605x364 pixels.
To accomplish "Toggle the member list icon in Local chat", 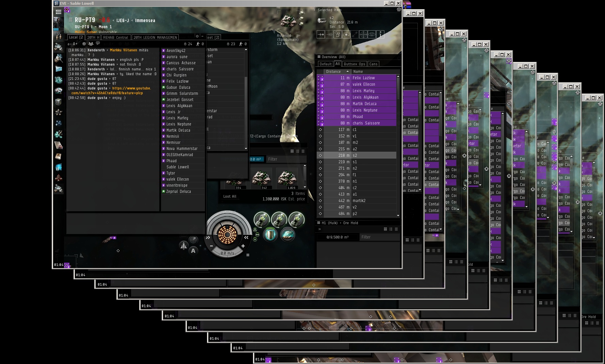I will tap(91, 44).
